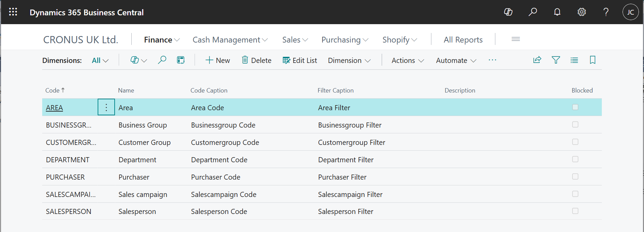
Task: Share the Dimensions list via share icon
Action: [x=537, y=60]
